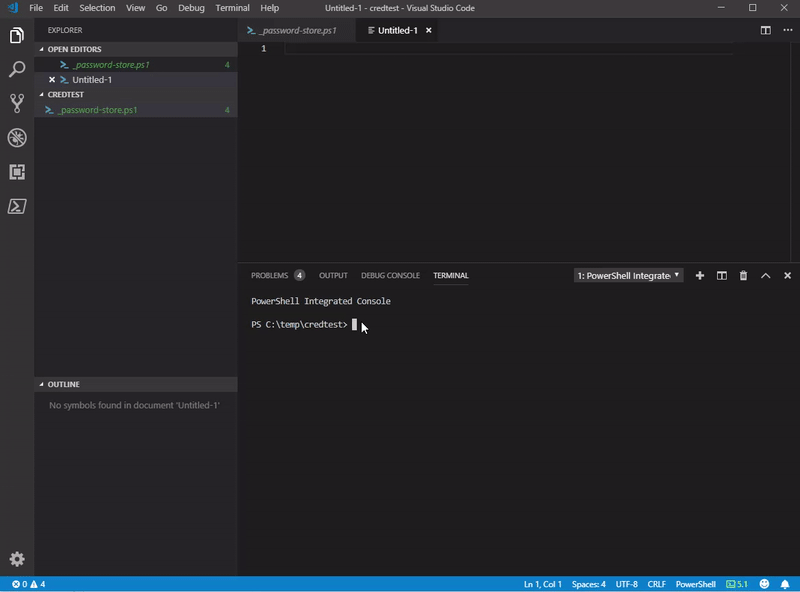Create a new terminal with plus icon

tap(699, 276)
